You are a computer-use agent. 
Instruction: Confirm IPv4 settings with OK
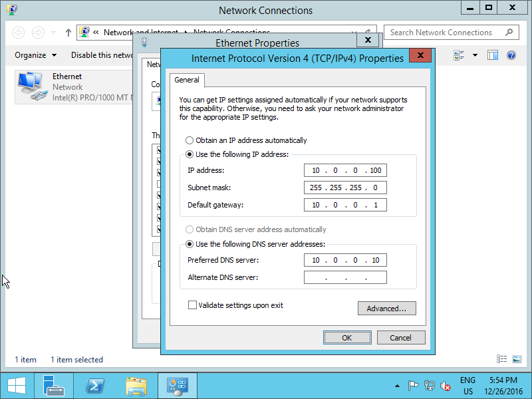(x=346, y=338)
